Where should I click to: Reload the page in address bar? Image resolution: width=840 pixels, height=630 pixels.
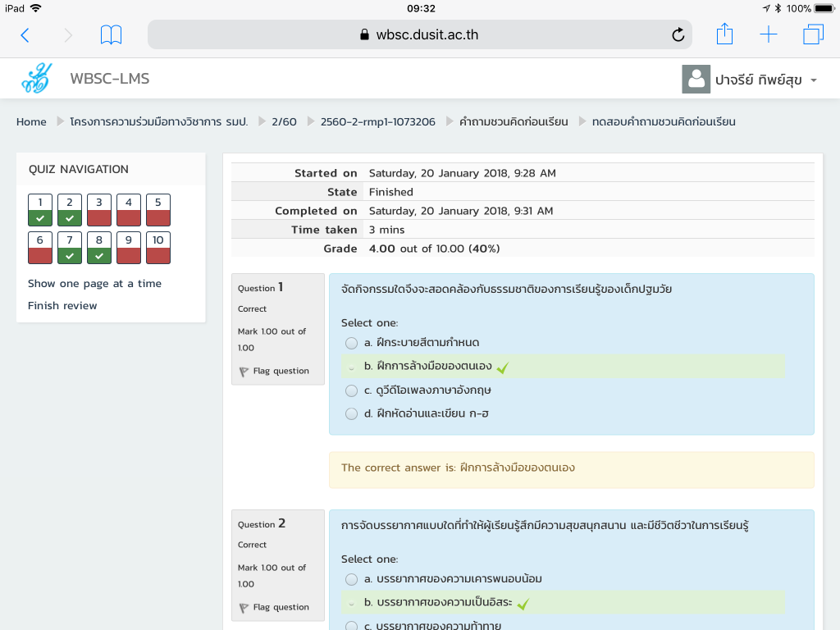(678, 34)
